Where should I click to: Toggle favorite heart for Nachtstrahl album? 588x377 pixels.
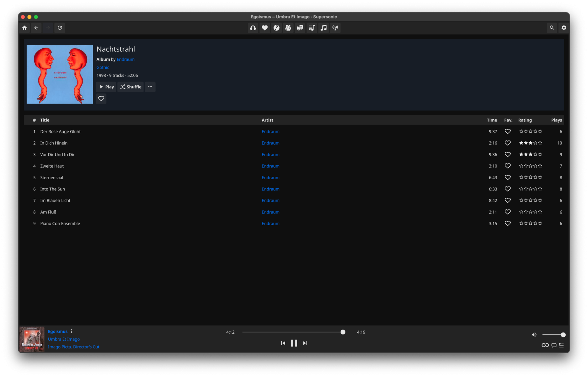coord(101,99)
